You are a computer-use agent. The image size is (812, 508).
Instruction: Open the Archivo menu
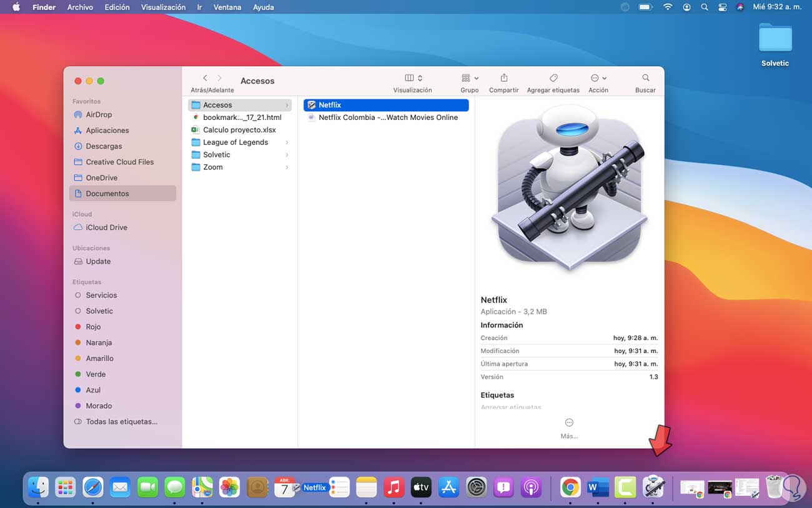click(x=80, y=7)
